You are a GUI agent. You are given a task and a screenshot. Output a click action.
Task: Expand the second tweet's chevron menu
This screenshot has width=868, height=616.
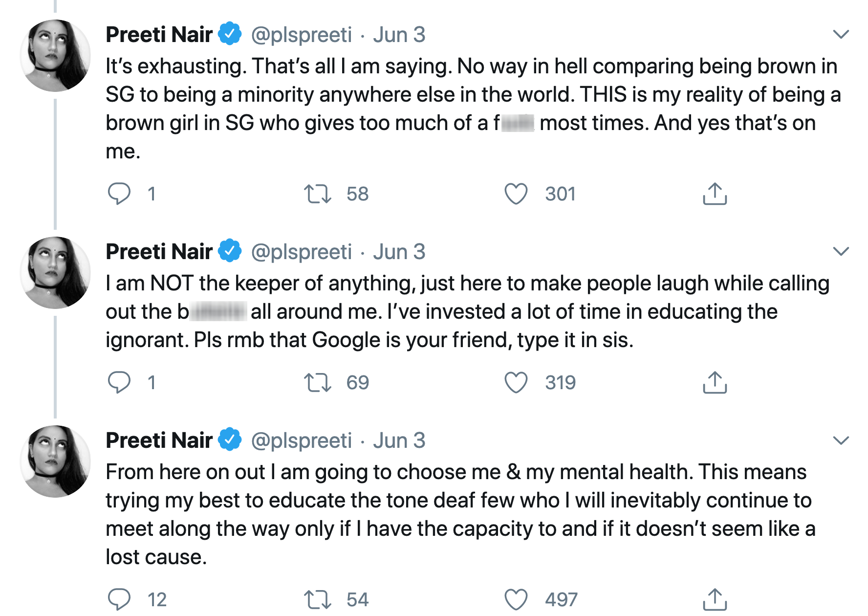[841, 251]
